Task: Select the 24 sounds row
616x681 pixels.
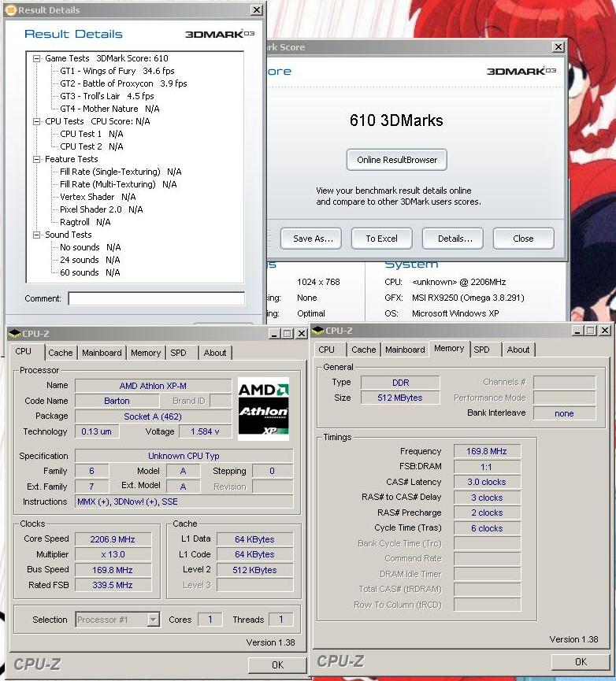Action: 90,260
